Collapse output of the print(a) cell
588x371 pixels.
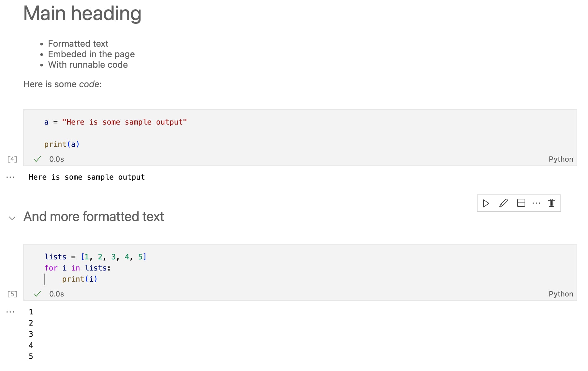click(x=10, y=177)
